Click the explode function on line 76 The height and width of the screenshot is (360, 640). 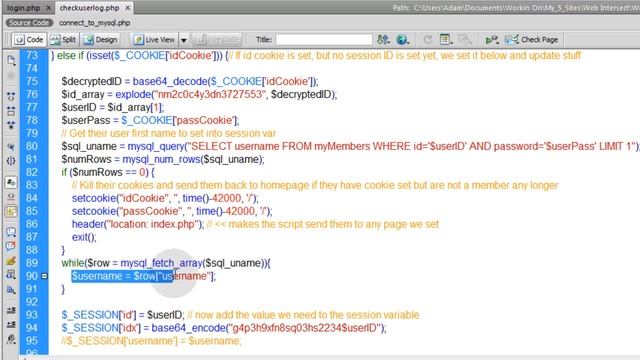click(133, 94)
